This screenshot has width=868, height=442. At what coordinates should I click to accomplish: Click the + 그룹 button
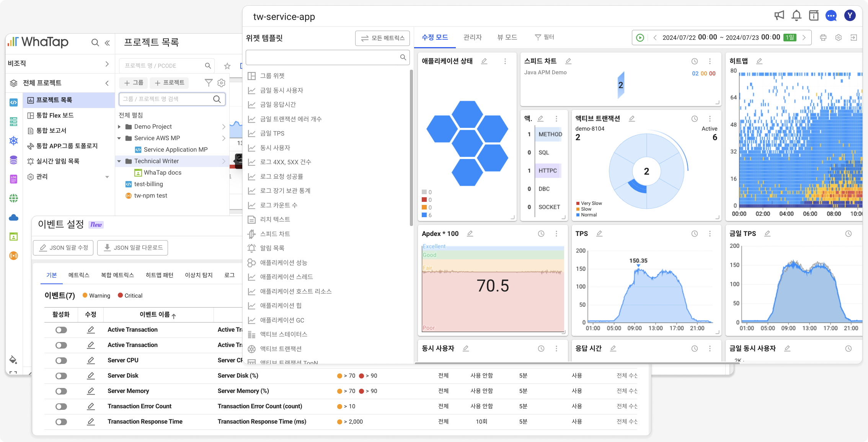134,83
